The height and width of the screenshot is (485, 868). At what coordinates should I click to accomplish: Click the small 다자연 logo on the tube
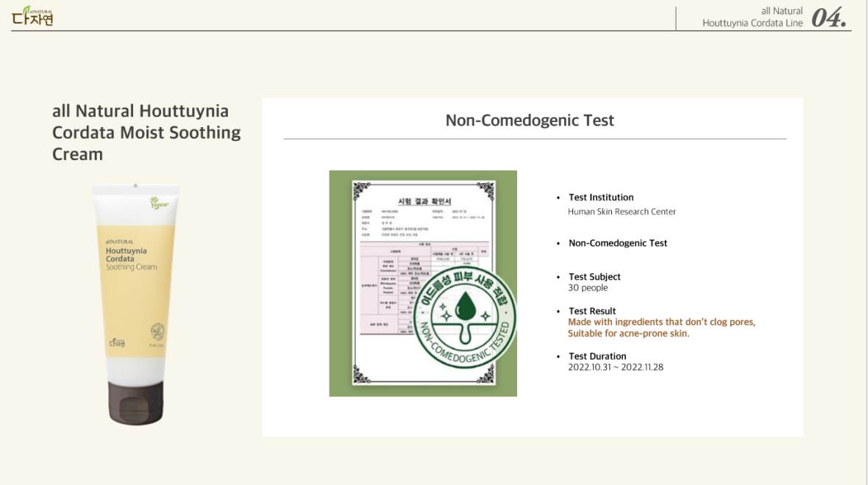click(117, 343)
